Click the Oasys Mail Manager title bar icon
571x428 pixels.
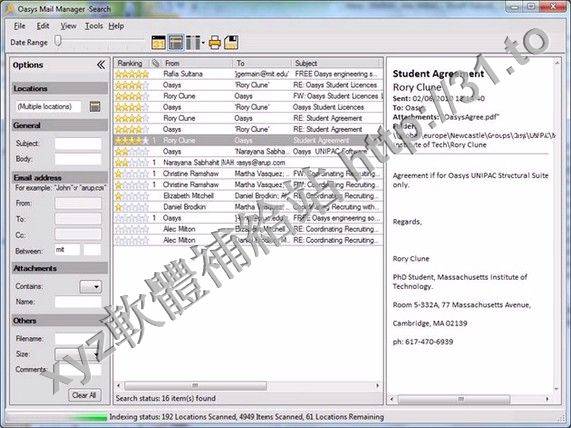(x=10, y=9)
